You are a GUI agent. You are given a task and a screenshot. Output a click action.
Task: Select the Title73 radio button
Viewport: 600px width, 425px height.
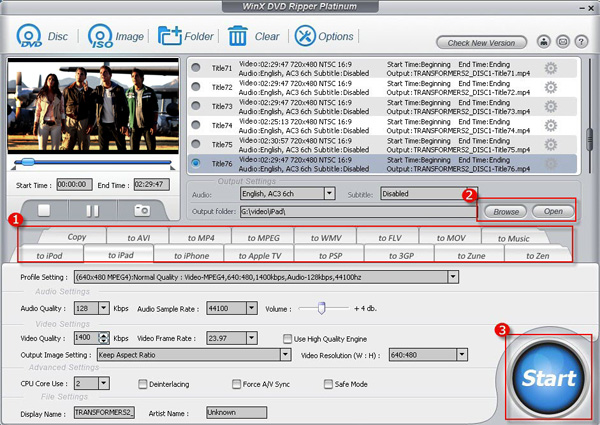point(196,106)
